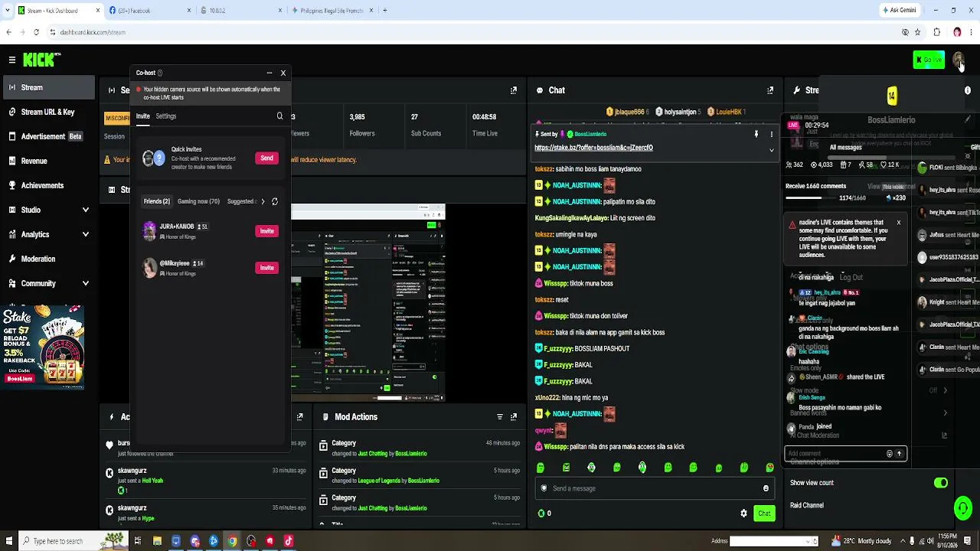
Task: Switch to co-host Settings tab
Action: [x=165, y=116]
